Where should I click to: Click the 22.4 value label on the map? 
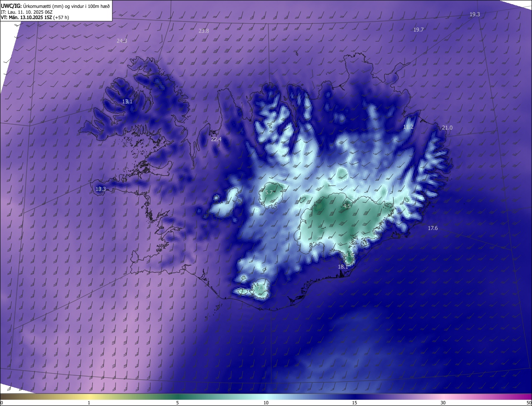click(x=216, y=139)
